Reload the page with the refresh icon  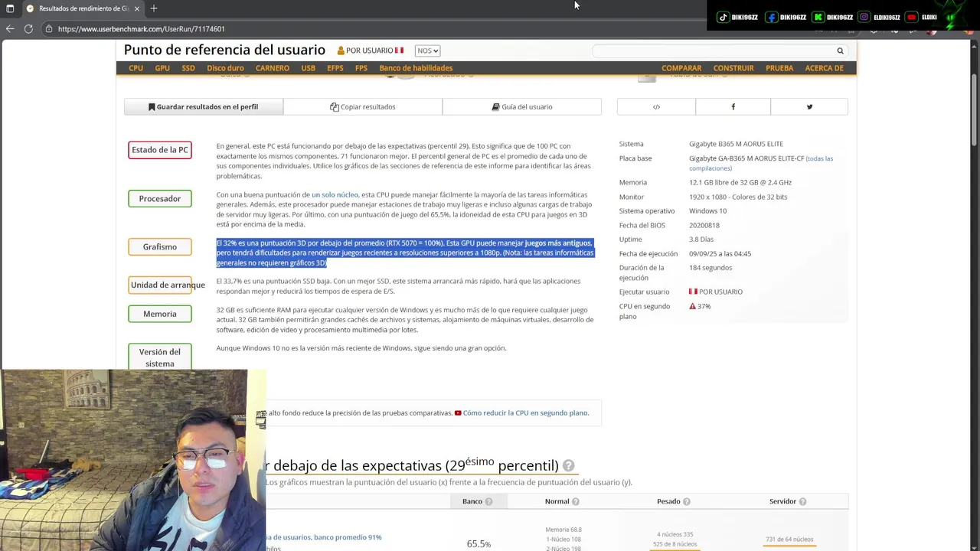point(28,29)
